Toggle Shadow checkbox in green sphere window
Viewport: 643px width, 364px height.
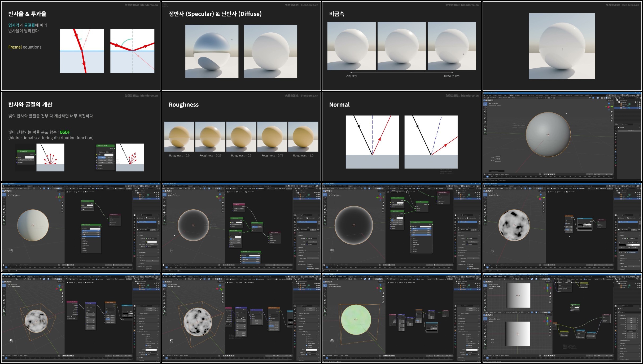[x=467, y=345]
